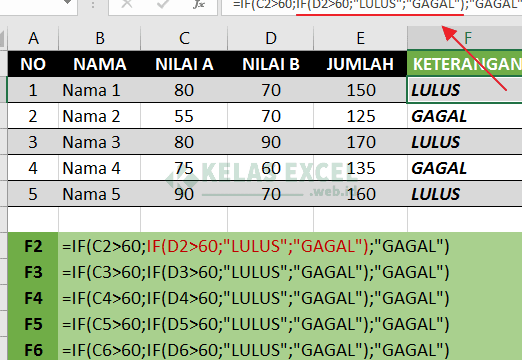Image resolution: width=522 pixels, height=360 pixels.
Task: Click the NO cell in the Nama 1 row
Action: click(x=33, y=90)
